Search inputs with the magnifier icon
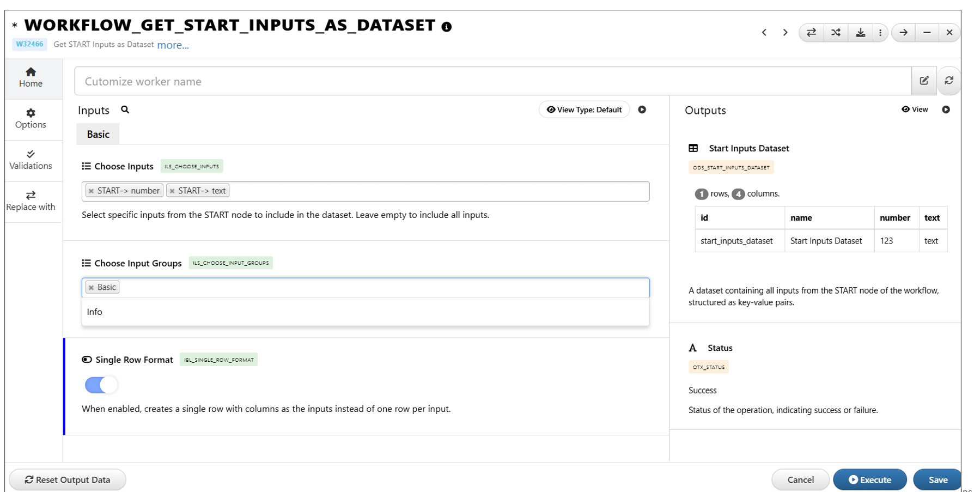This screenshot has height=492, width=980. (x=125, y=110)
